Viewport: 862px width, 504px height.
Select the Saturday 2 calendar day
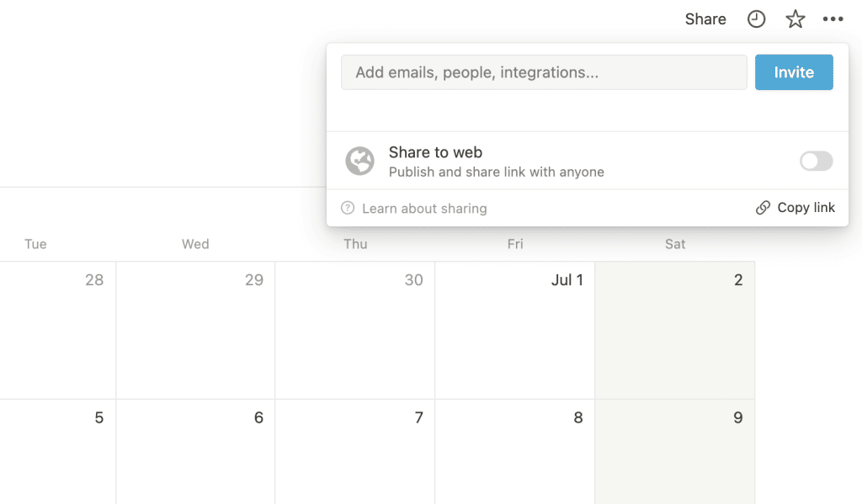pyautogui.click(x=674, y=331)
